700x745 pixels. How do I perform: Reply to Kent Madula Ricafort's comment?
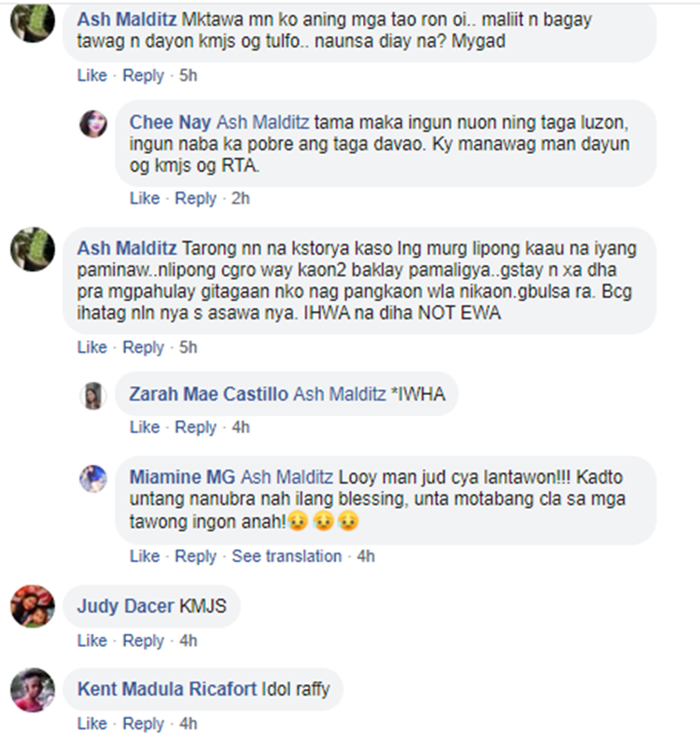pyautogui.click(x=144, y=724)
